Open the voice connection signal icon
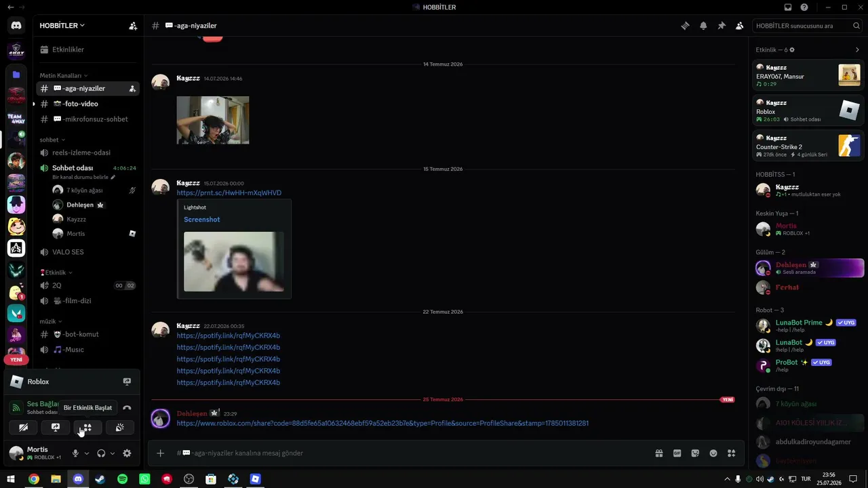Viewport: 868px width, 488px height. pyautogui.click(x=16, y=408)
